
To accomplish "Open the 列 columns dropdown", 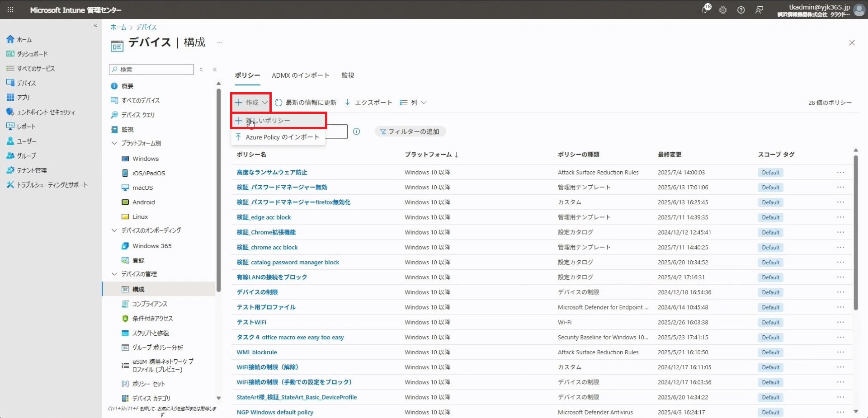I will pyautogui.click(x=413, y=103).
